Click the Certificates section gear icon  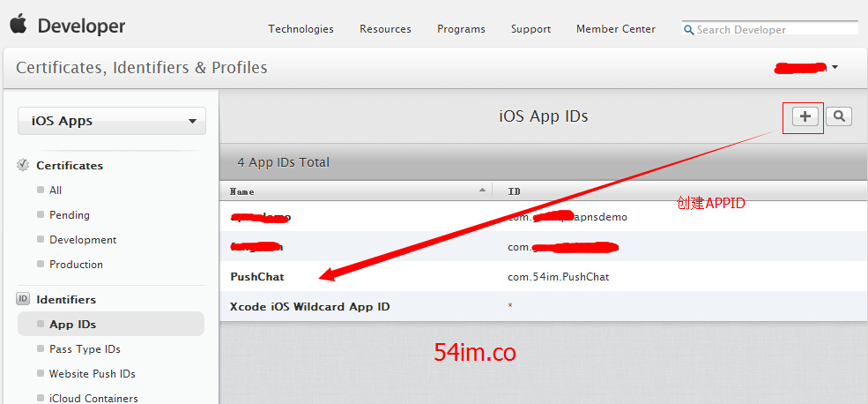(23, 165)
